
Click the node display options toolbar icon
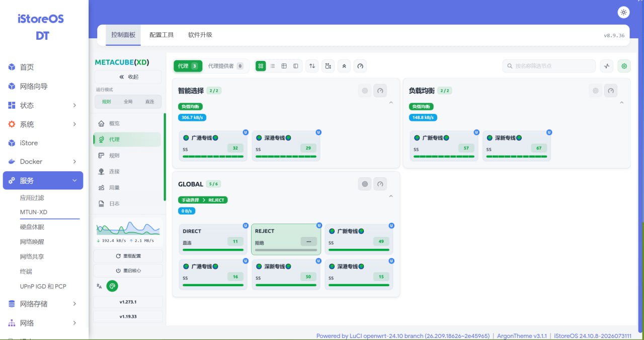click(x=328, y=66)
